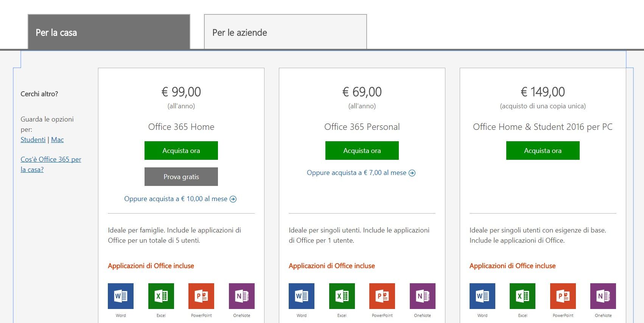
Task: Click the arrow icon next to € 10,00 al mese
Action: click(x=233, y=199)
